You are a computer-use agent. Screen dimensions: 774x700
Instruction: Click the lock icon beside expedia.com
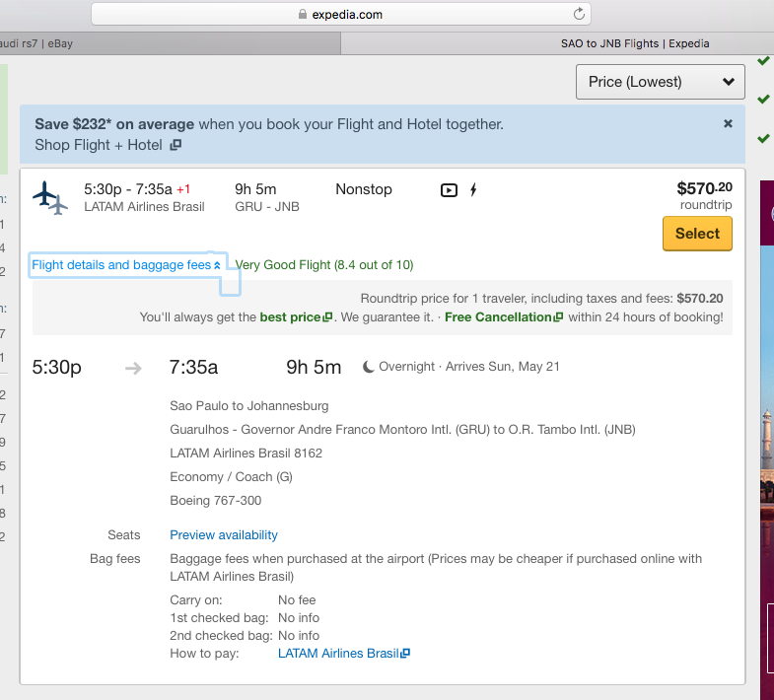(303, 15)
